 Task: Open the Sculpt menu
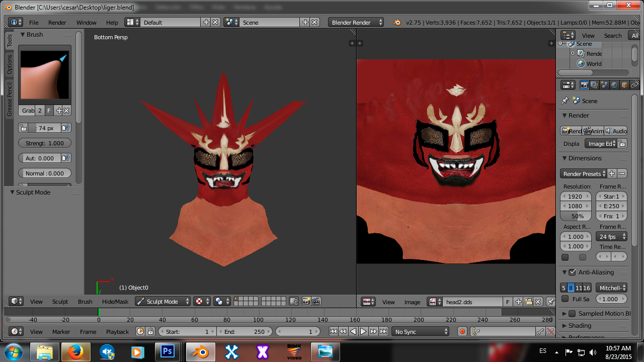click(x=60, y=302)
